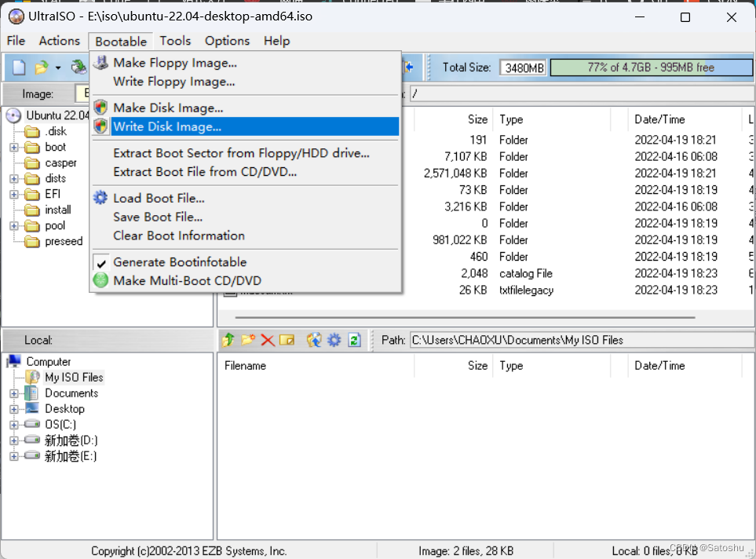Toggle the Generate Bootinfotable option
This screenshot has width=756, height=559.
click(180, 262)
